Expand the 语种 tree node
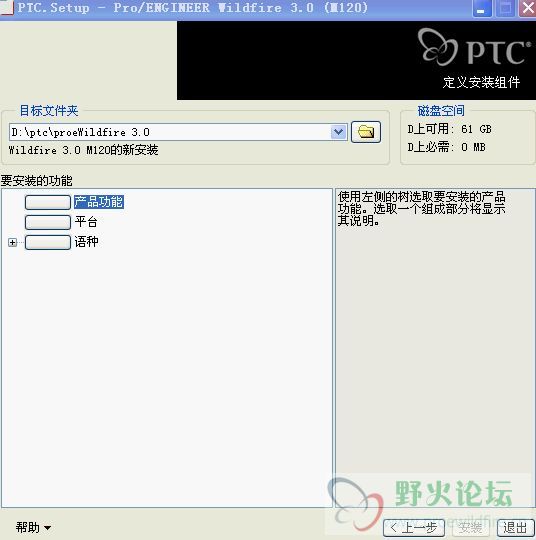 click(12, 242)
